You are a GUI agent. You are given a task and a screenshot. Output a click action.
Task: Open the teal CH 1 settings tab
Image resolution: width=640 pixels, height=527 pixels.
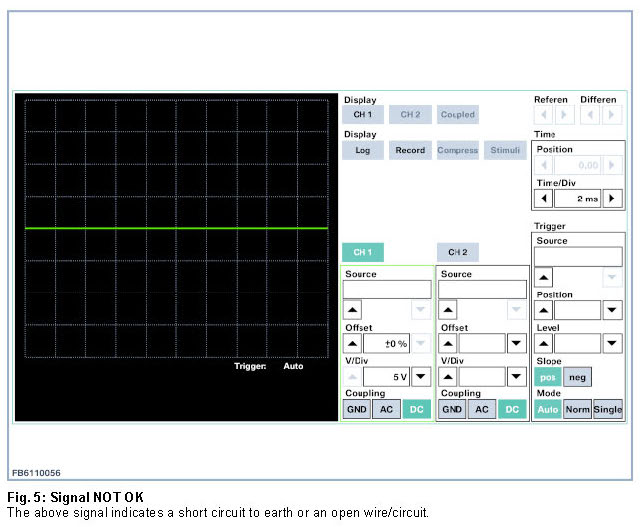click(x=362, y=252)
